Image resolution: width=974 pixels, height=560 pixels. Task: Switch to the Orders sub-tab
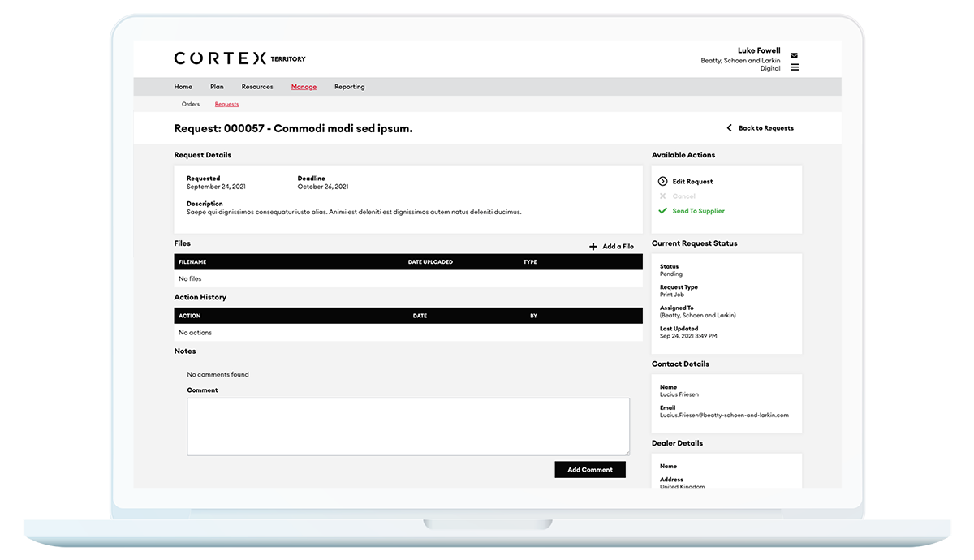coord(191,105)
